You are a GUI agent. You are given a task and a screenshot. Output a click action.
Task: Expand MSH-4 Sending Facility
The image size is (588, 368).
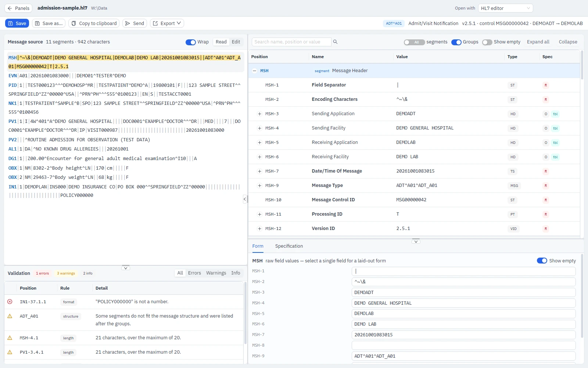point(259,128)
